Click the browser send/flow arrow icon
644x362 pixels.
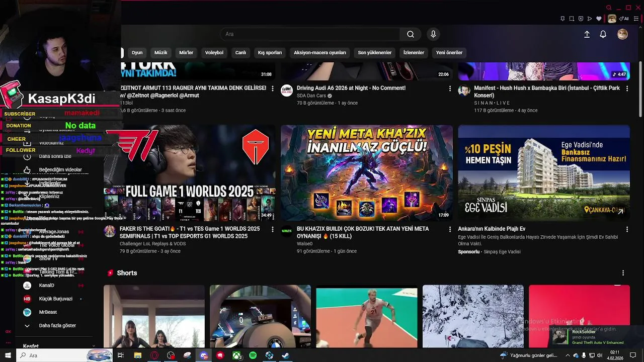(590, 19)
